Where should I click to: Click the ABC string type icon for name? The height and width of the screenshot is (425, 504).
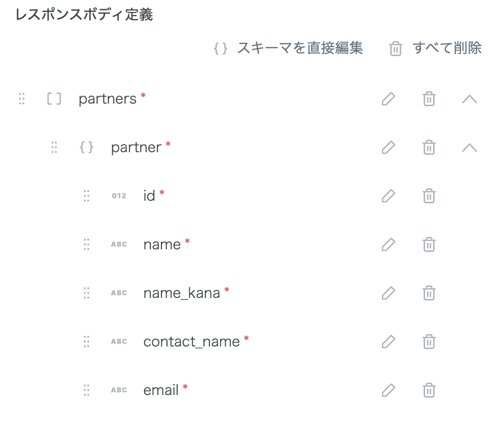(x=119, y=244)
